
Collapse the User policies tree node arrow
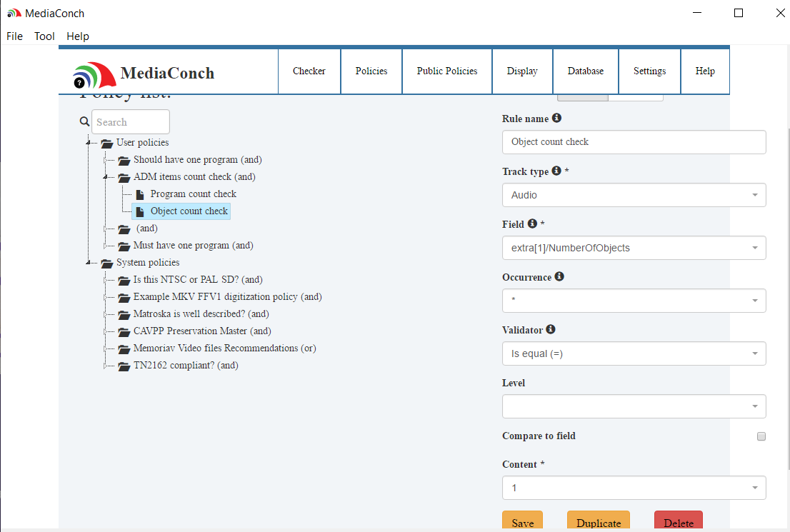[x=88, y=143]
